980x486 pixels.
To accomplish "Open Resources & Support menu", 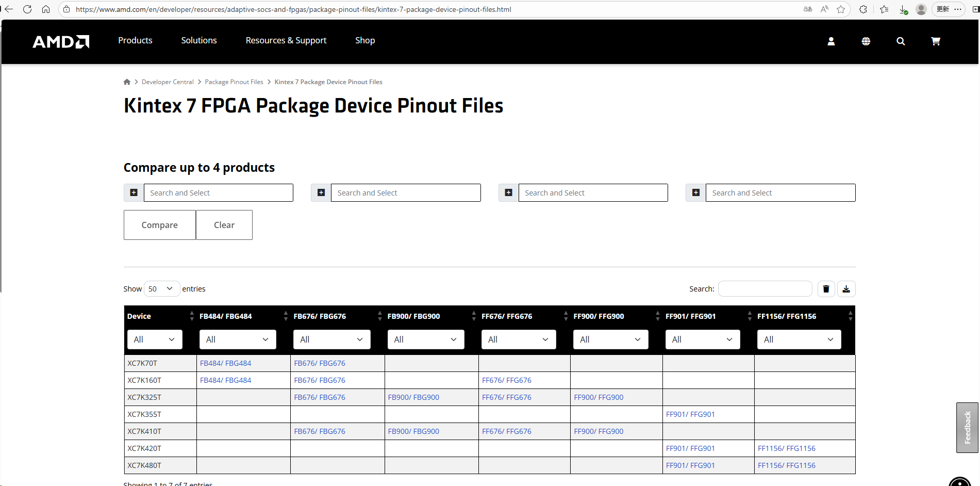I will (x=286, y=40).
